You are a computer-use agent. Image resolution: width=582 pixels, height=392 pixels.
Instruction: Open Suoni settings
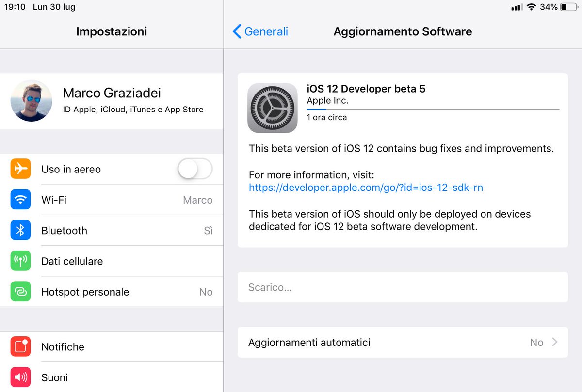pyautogui.click(x=112, y=377)
